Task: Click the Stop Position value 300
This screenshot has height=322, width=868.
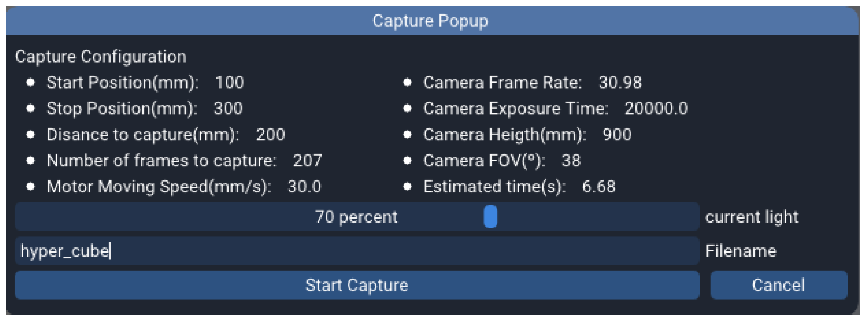Action: pos(228,109)
